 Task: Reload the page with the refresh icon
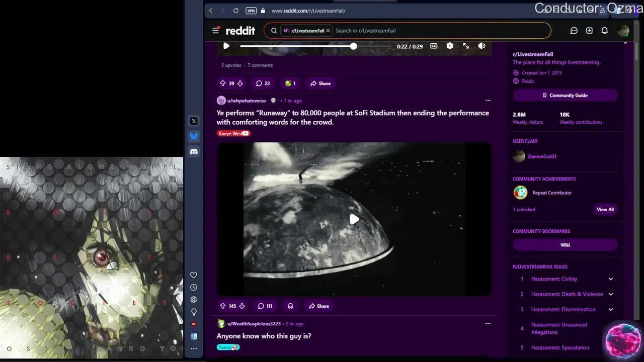coord(235,11)
